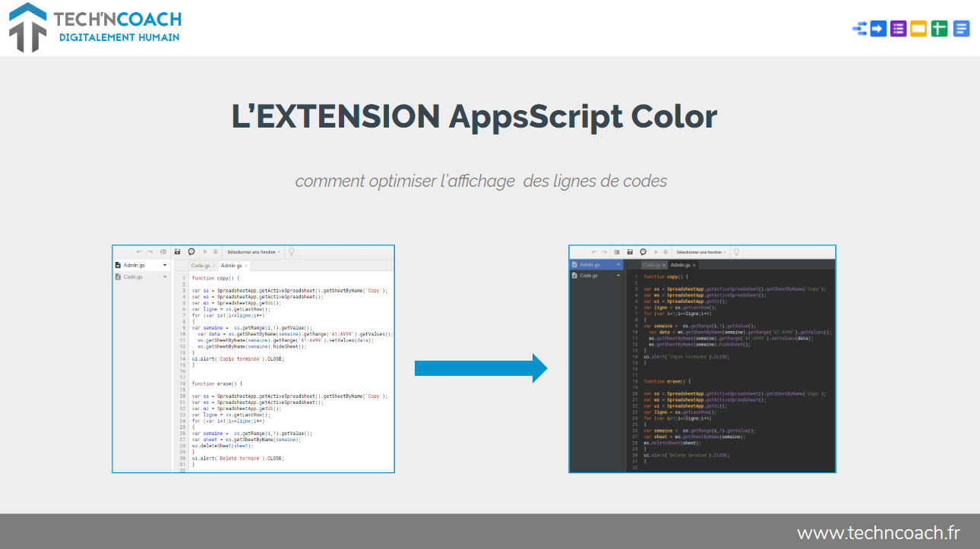Click the blue Google Docs icon
Screen dimensions: 980x549
[x=961, y=29]
